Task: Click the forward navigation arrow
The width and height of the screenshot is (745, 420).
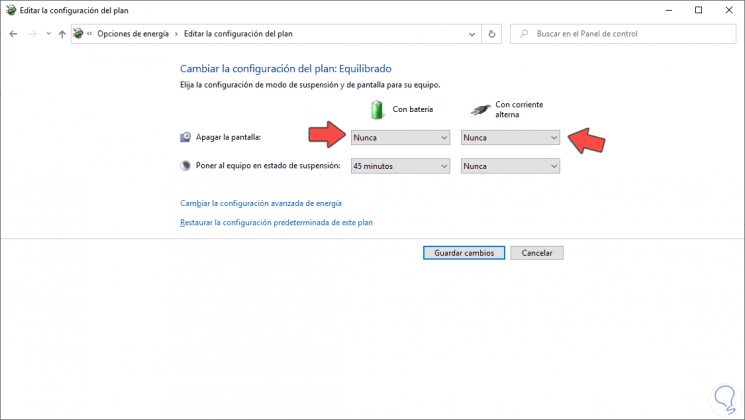Action: click(x=32, y=34)
